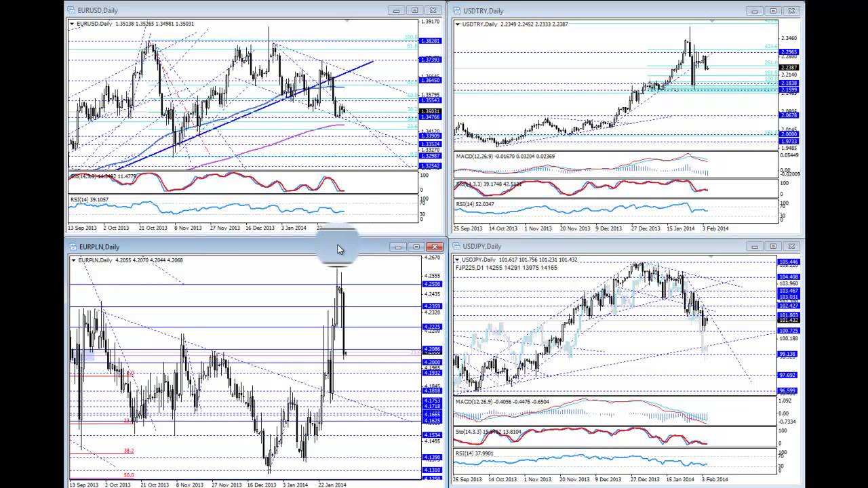Minimize the EURPLN,Daily chart window

[398, 247]
